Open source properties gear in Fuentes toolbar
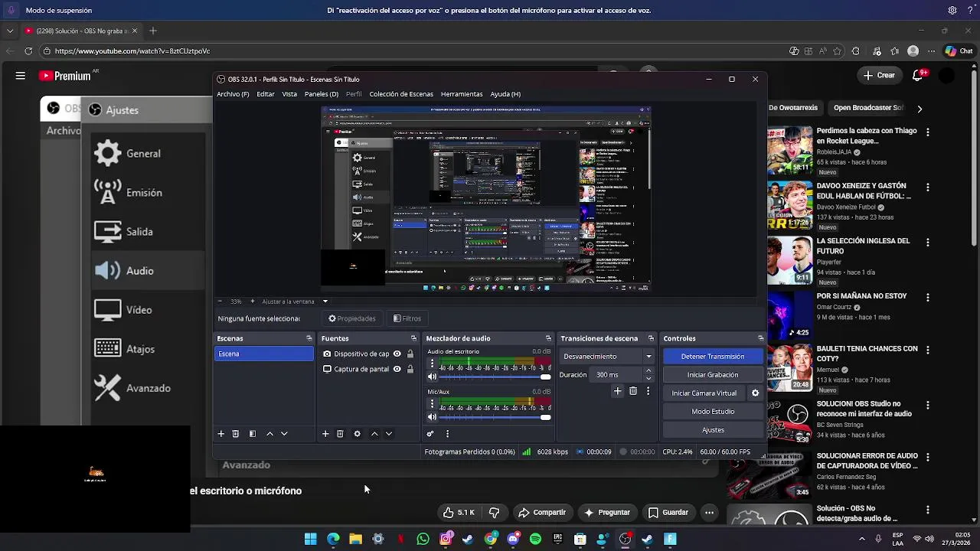This screenshot has width=980, height=551. (x=357, y=434)
